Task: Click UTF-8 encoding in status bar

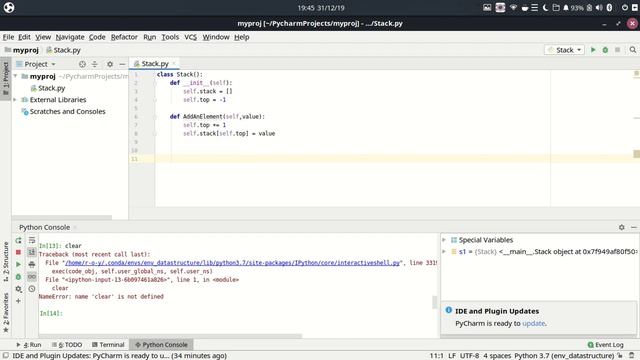Action: pyautogui.click(x=469, y=356)
